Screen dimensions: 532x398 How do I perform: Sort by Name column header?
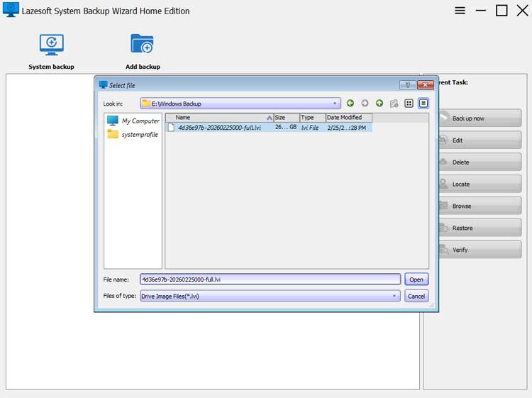[x=219, y=117]
